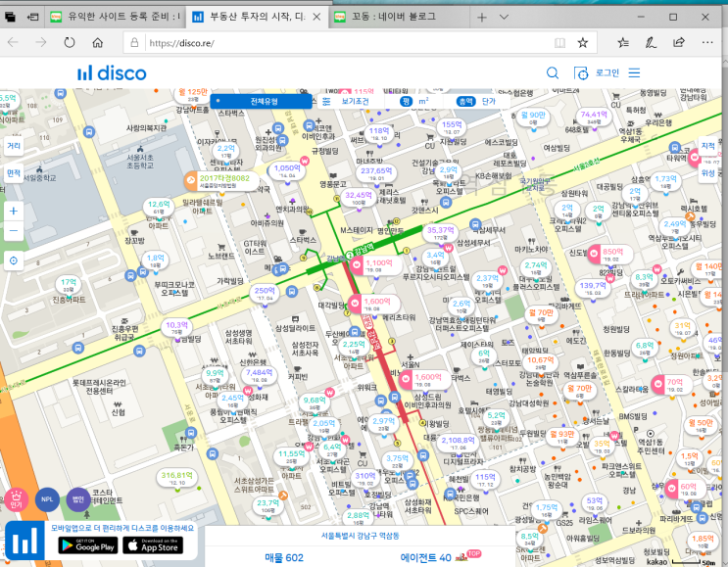This screenshot has width=728, height=567.
Task: Enable the 면적 area measuring tool
Action: tap(14, 173)
